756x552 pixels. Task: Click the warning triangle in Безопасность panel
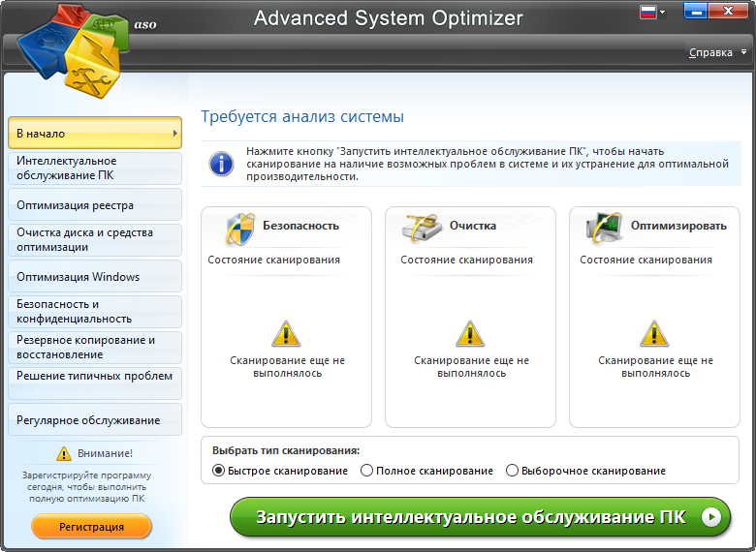coord(286,334)
